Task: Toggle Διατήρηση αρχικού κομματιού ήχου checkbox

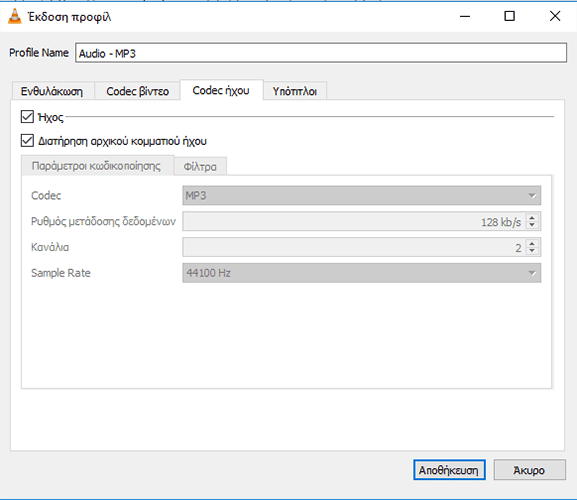Action: [x=27, y=141]
